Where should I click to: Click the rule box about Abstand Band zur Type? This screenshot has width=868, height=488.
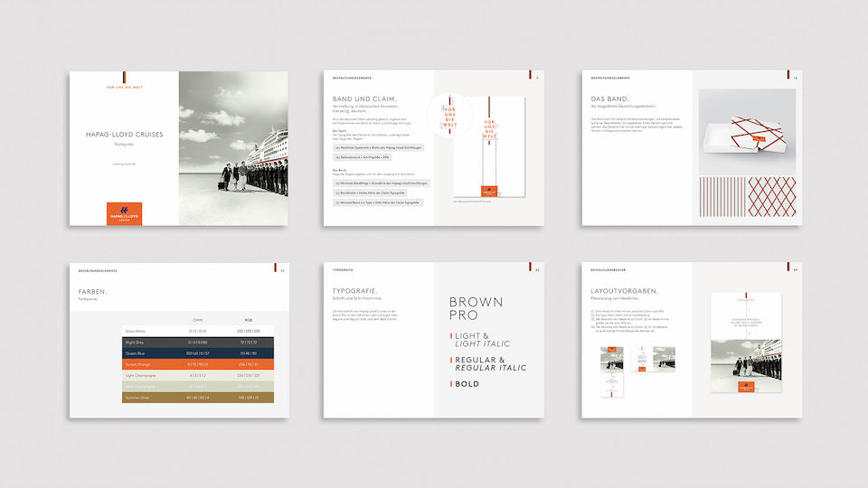pyautogui.click(x=378, y=203)
